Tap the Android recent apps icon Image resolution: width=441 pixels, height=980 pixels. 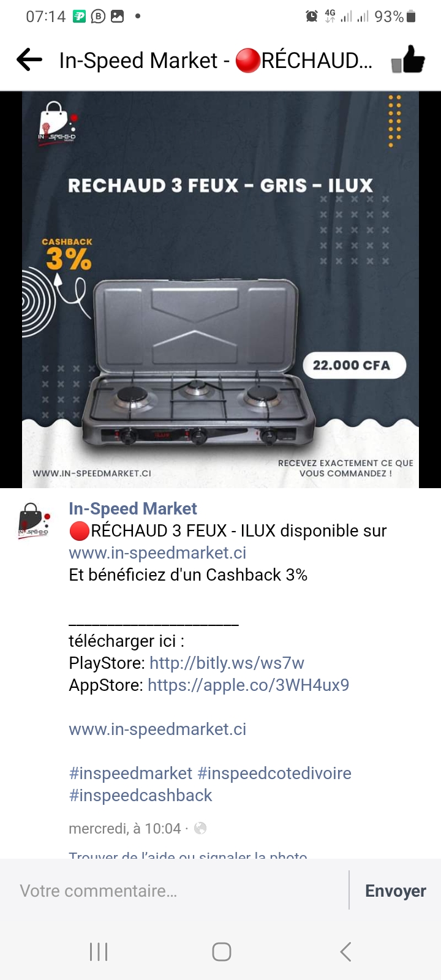(99, 952)
